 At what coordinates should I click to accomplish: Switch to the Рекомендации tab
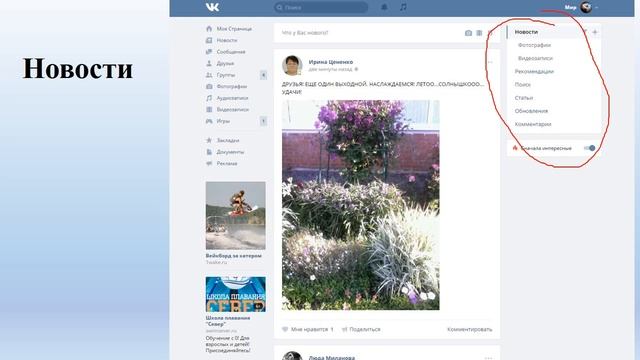534,71
